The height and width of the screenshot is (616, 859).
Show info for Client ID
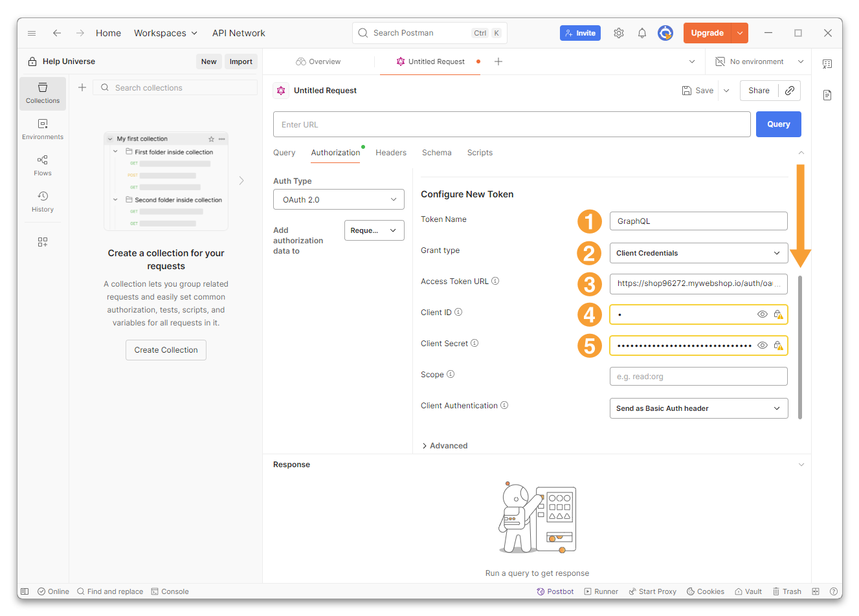458,312
